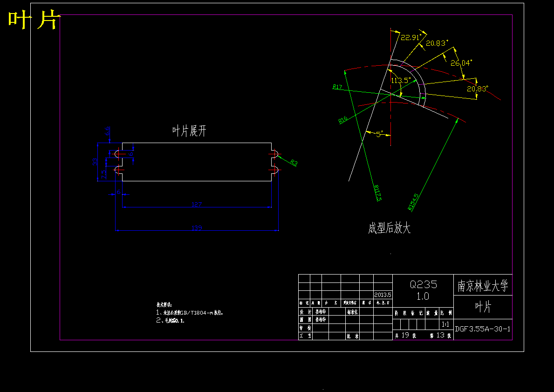Click the 技术要求 heading

(164, 304)
